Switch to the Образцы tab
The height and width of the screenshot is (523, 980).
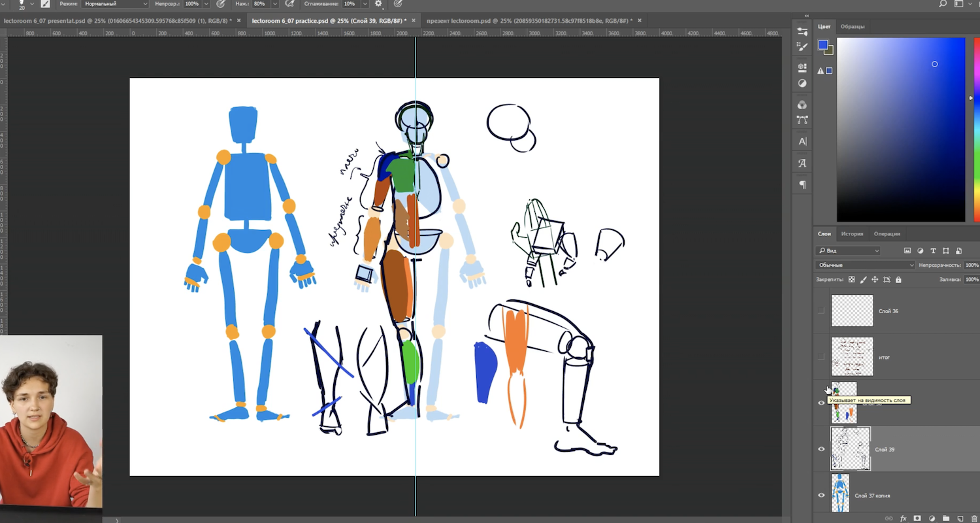[x=853, y=26]
